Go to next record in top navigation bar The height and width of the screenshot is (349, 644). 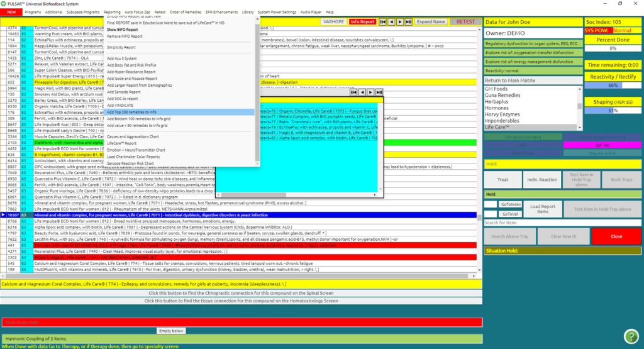(400, 22)
